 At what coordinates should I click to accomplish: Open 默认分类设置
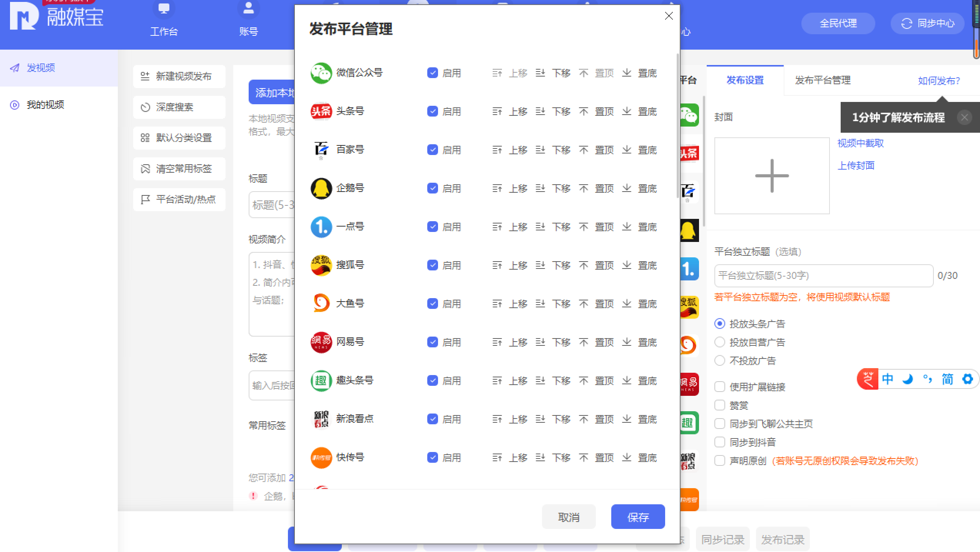(x=179, y=138)
